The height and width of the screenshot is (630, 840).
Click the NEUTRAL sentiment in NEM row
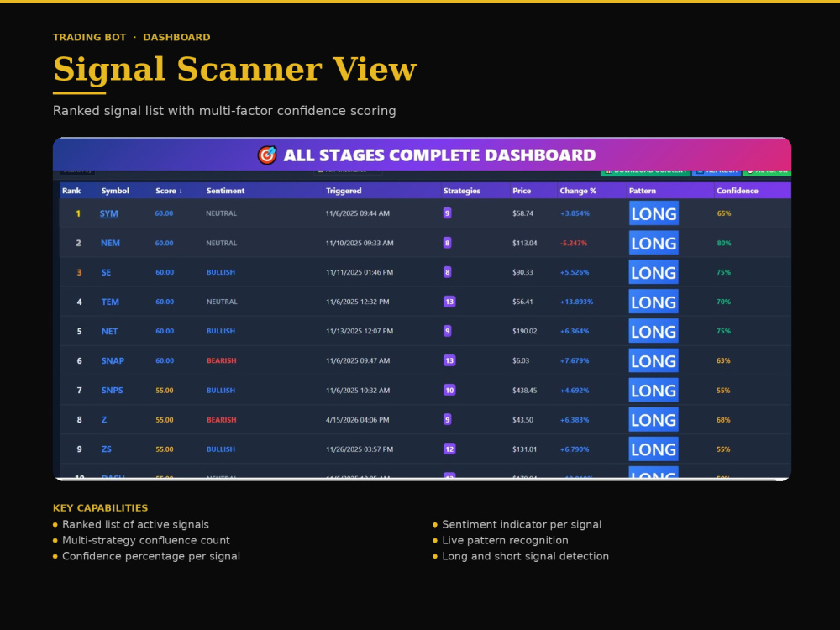pos(221,243)
